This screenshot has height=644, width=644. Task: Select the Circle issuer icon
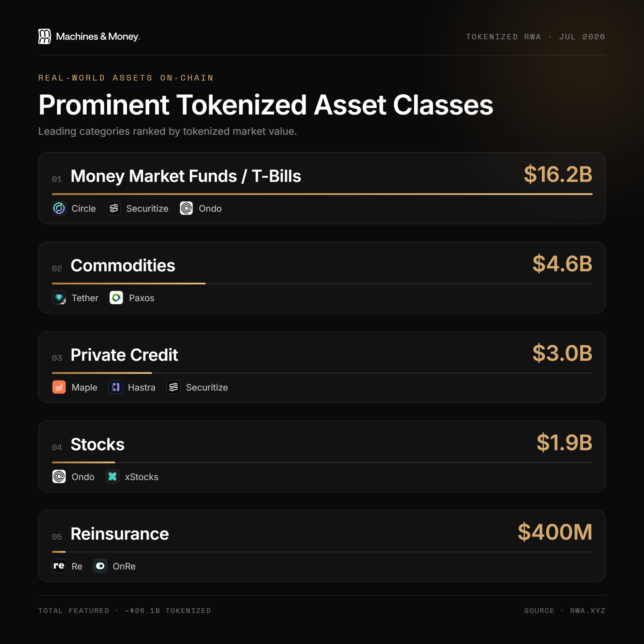pyautogui.click(x=59, y=208)
